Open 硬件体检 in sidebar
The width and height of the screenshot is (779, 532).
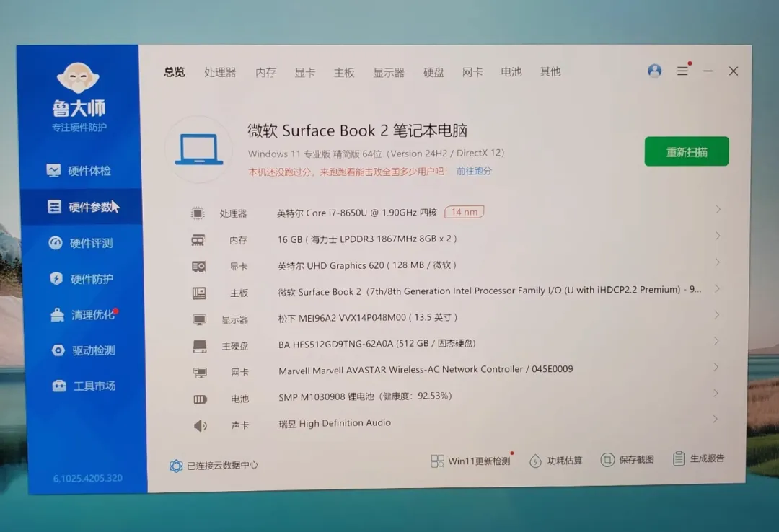(79, 171)
